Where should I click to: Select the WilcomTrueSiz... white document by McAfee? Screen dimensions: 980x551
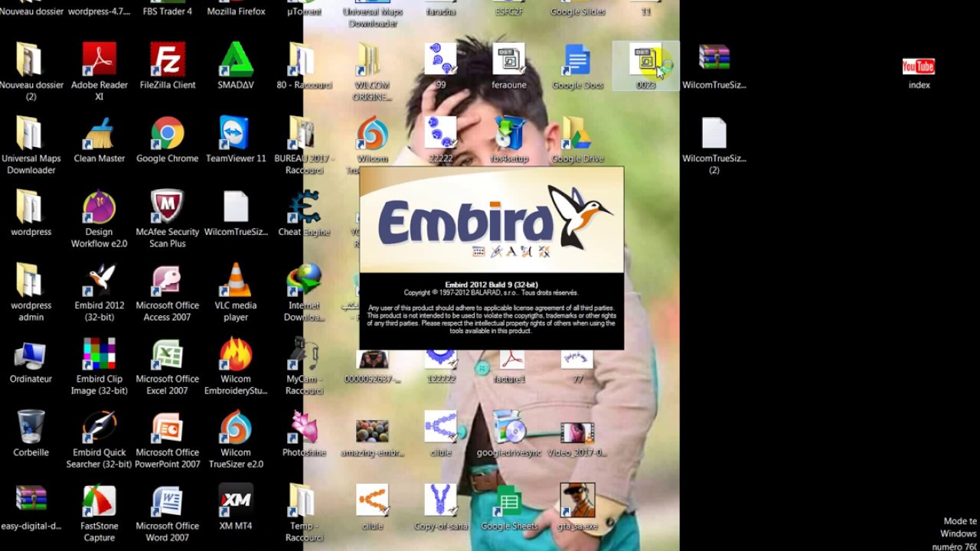point(236,214)
